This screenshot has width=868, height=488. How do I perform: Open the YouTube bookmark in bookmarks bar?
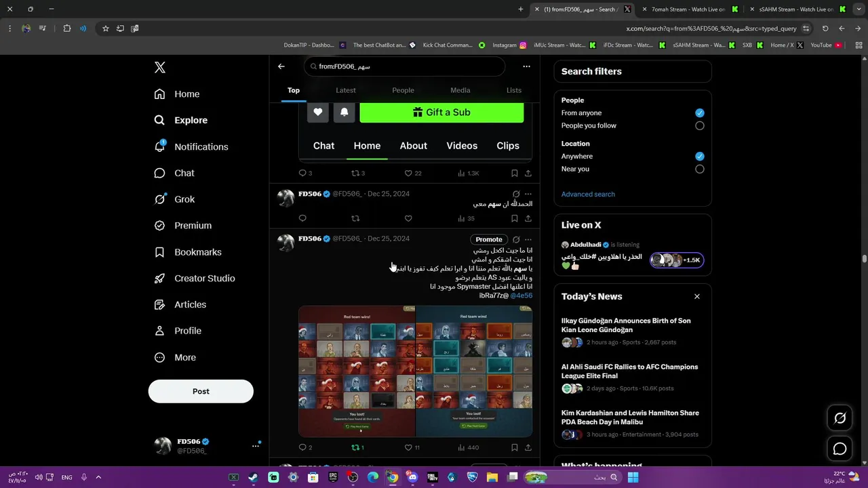(827, 45)
